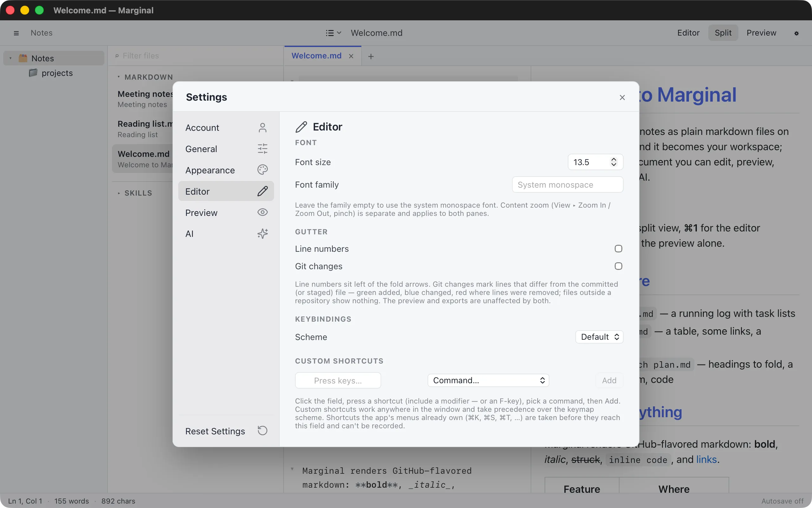Click the Add shortcut button
The width and height of the screenshot is (812, 508).
click(x=609, y=380)
